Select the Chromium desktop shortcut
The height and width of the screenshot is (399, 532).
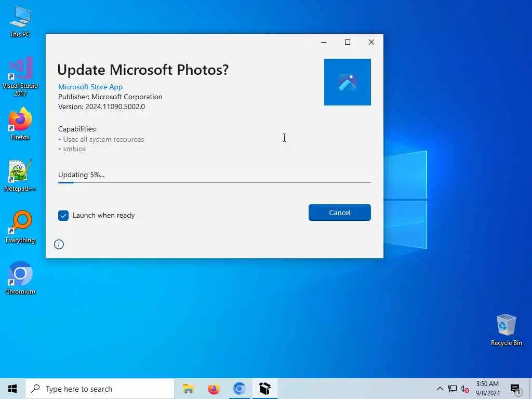(20, 278)
